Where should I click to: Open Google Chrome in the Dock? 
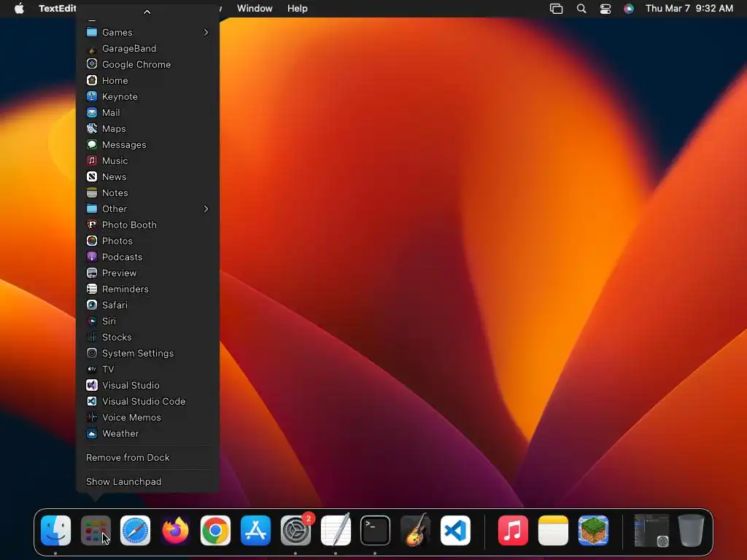215,530
